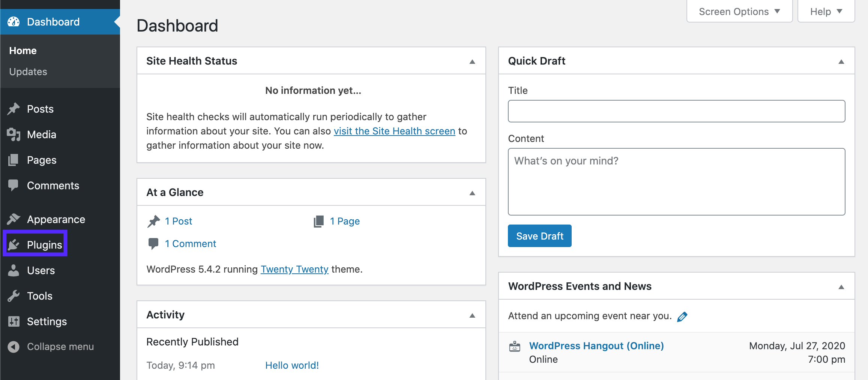Click the 'Today, 9:14 pm' timestamp
This screenshot has width=868, height=380.
180,365
